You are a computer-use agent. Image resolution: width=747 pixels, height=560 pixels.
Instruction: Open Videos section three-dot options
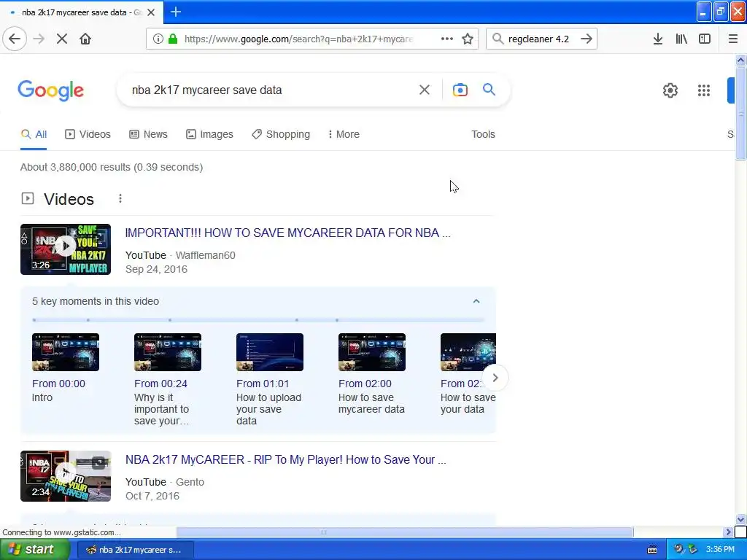click(120, 198)
